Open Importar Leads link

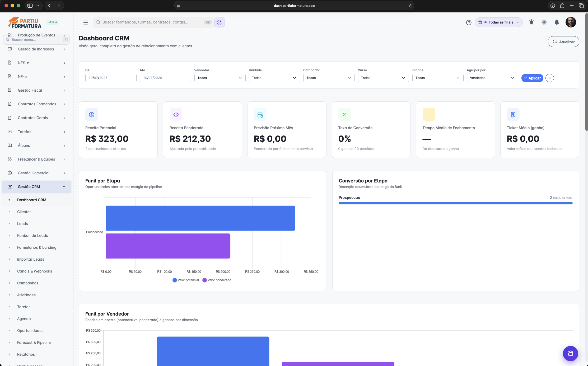tap(31, 259)
